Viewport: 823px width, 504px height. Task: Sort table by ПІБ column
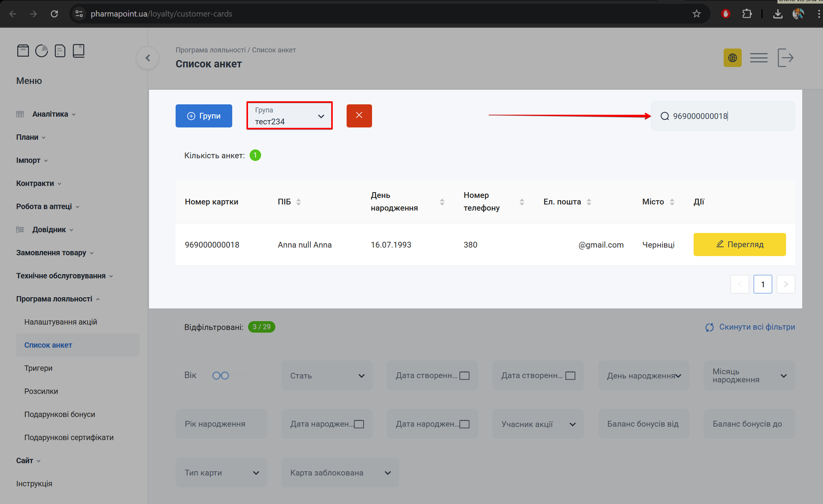click(x=298, y=202)
